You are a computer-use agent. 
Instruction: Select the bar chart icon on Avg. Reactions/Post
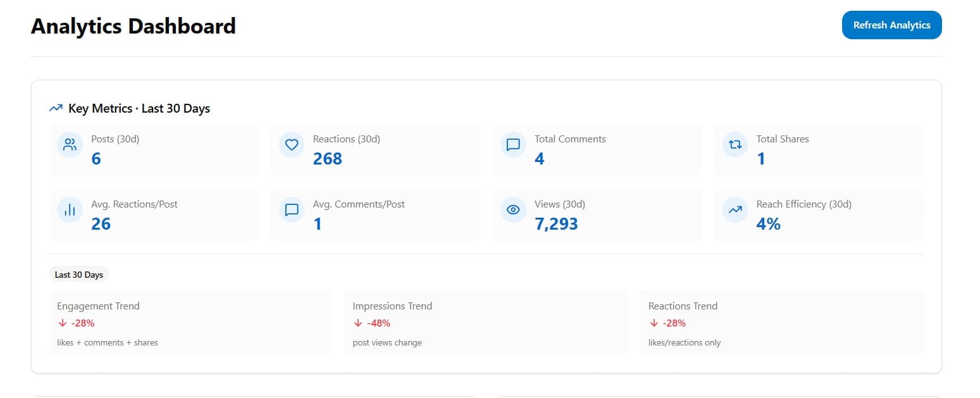pos(69,209)
